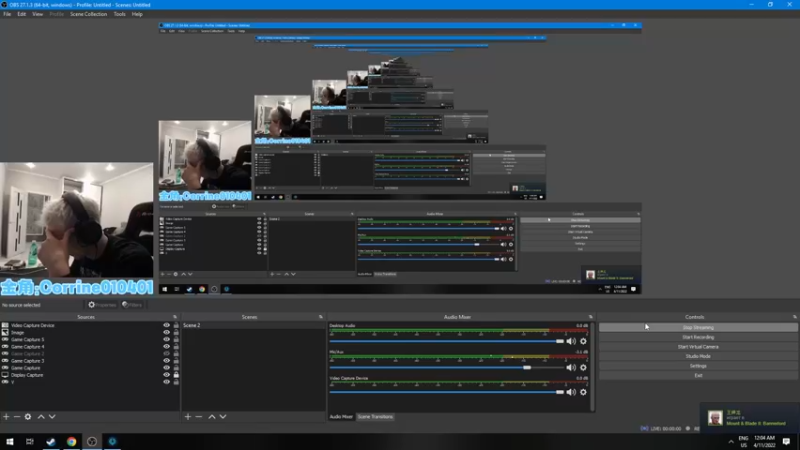Open Steam from the taskbar

coord(51,441)
